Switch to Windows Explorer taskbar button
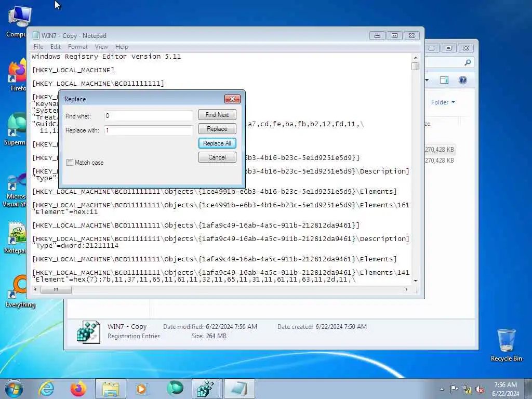Image resolution: width=532 pixels, height=399 pixels. pos(110,389)
